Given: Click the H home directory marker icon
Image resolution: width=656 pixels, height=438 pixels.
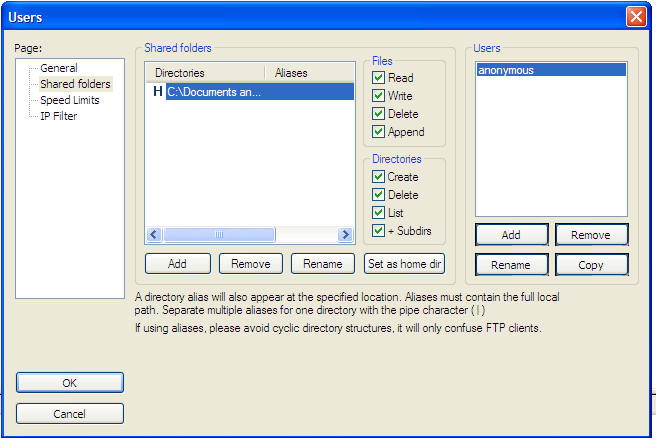Looking at the screenshot, I should tap(157, 92).
